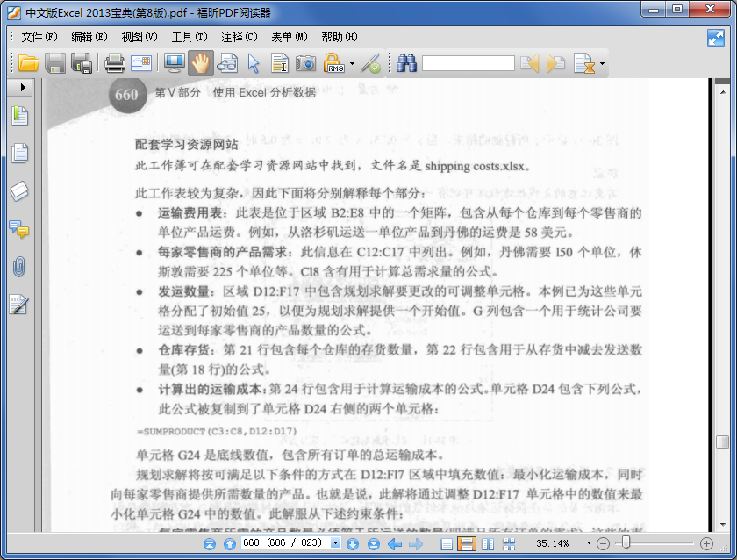Open a PDF with the folder icon
This screenshot has height=560, width=737.
pyautogui.click(x=28, y=63)
